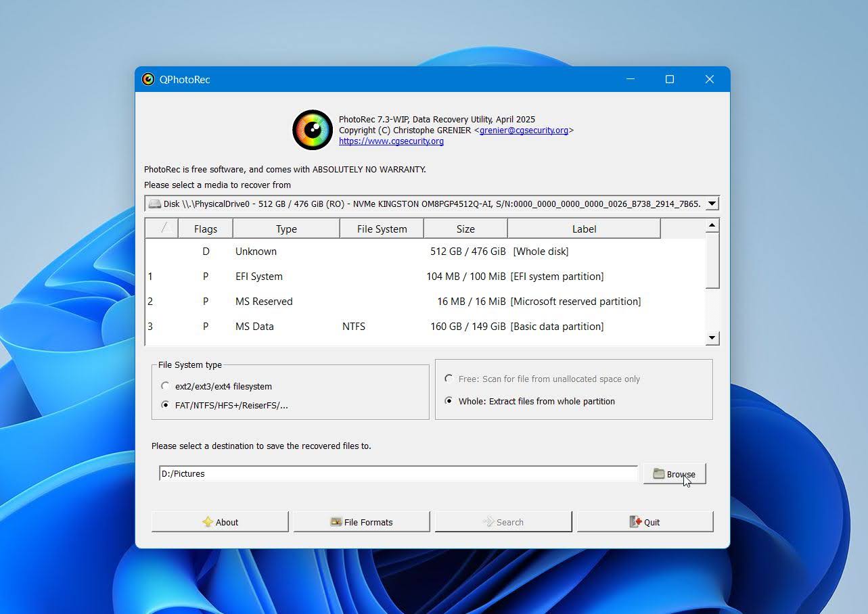This screenshot has height=614, width=868.
Task: Select the MS Data NTFS partition row
Action: coord(338,326)
